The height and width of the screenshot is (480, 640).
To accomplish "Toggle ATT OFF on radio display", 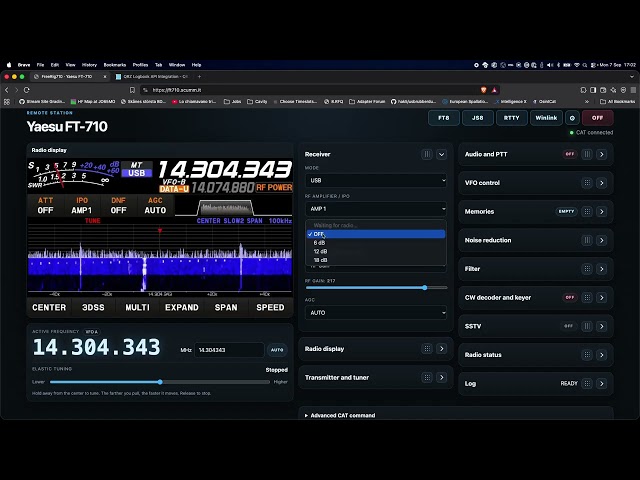I will 45,205.
